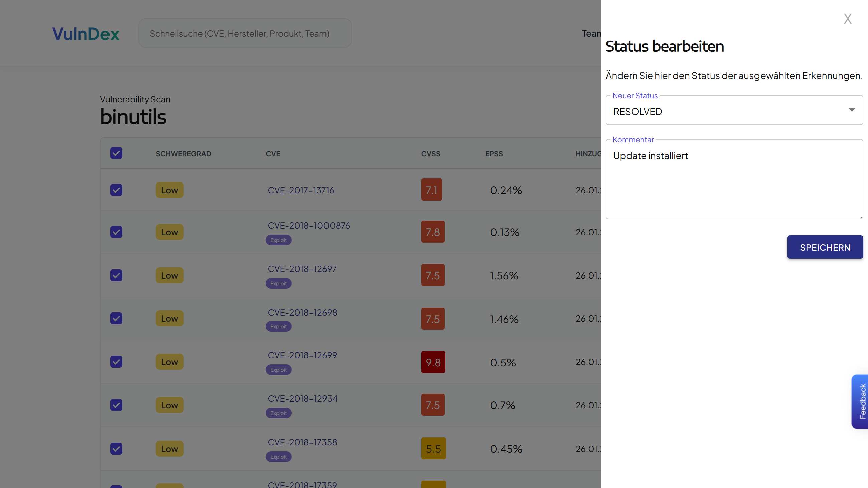Click the CVSS column header

click(x=431, y=154)
